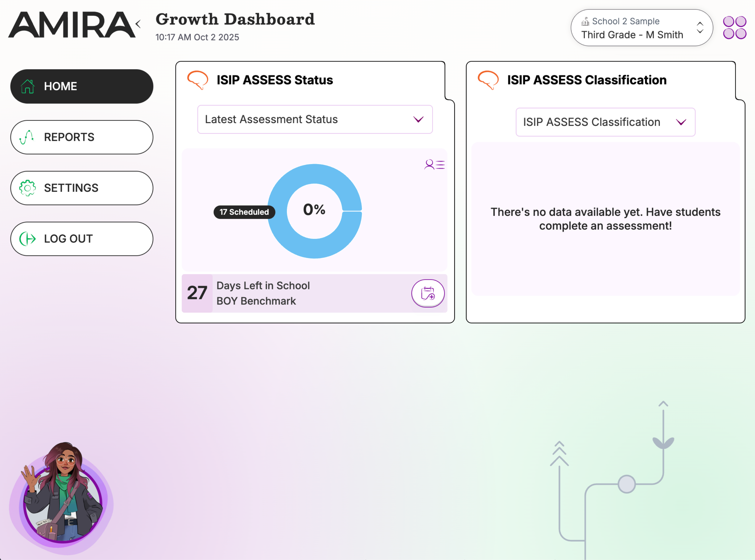This screenshot has height=560, width=755.
Task: Open the SETTINGS page
Action: (x=81, y=188)
